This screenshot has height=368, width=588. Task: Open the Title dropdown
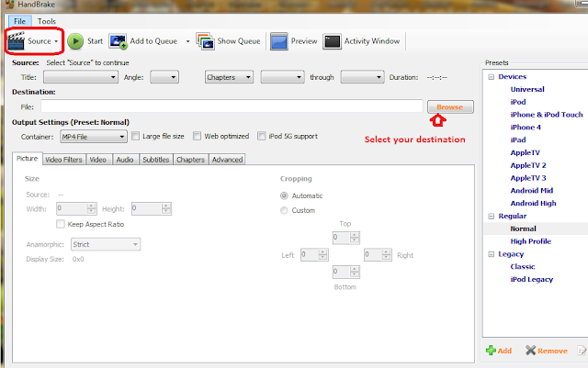pyautogui.click(x=80, y=77)
